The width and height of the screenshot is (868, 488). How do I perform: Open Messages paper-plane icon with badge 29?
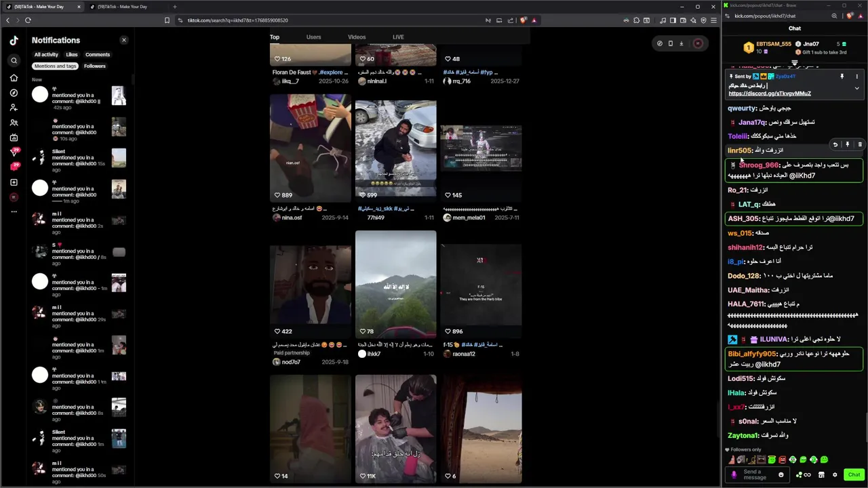(14, 152)
